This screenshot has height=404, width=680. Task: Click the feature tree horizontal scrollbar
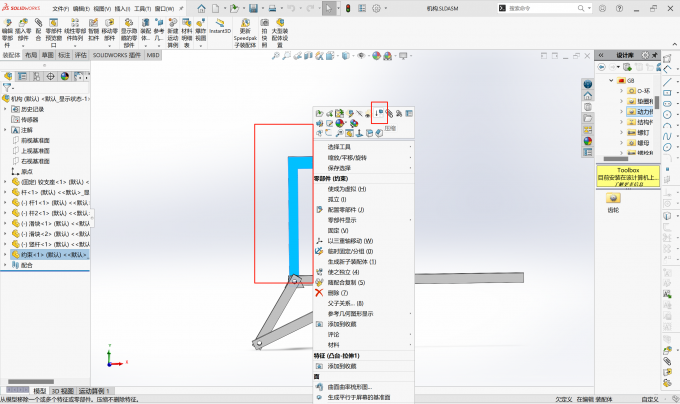(31, 381)
